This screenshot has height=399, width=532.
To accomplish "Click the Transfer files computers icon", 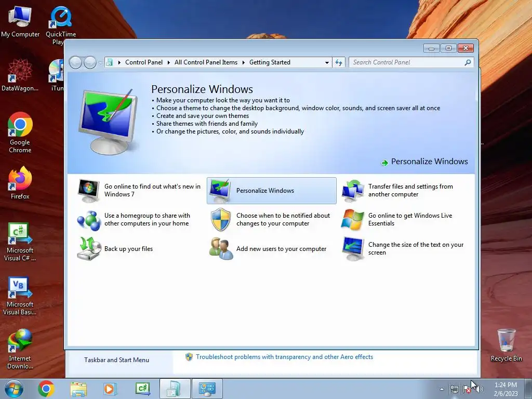I will [353, 191].
